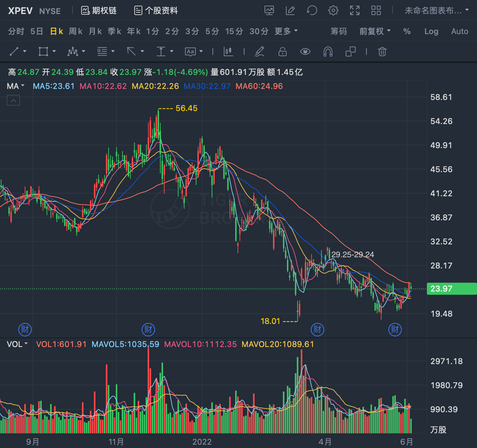477x448 pixels.
Task: Open the 期权链 option chain
Action: [99, 11]
